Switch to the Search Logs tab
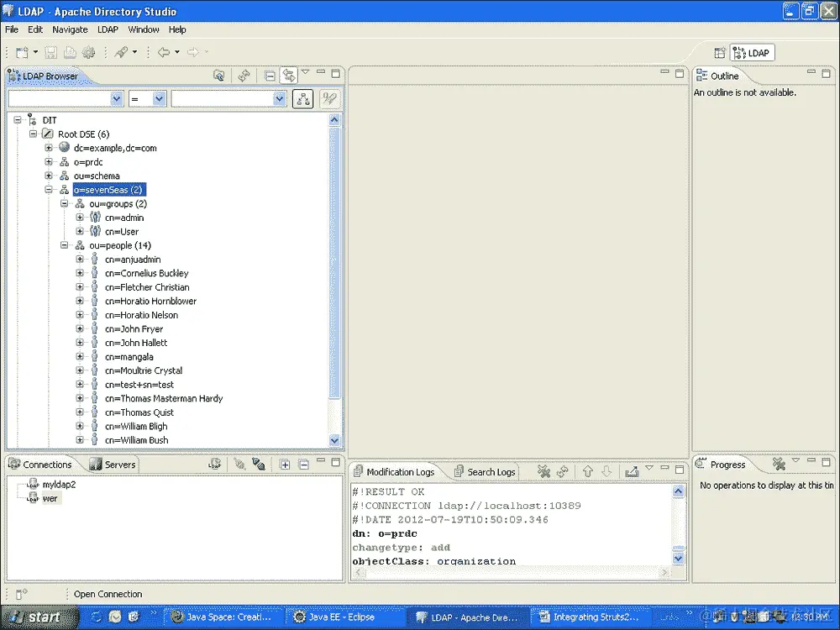 tap(485, 472)
